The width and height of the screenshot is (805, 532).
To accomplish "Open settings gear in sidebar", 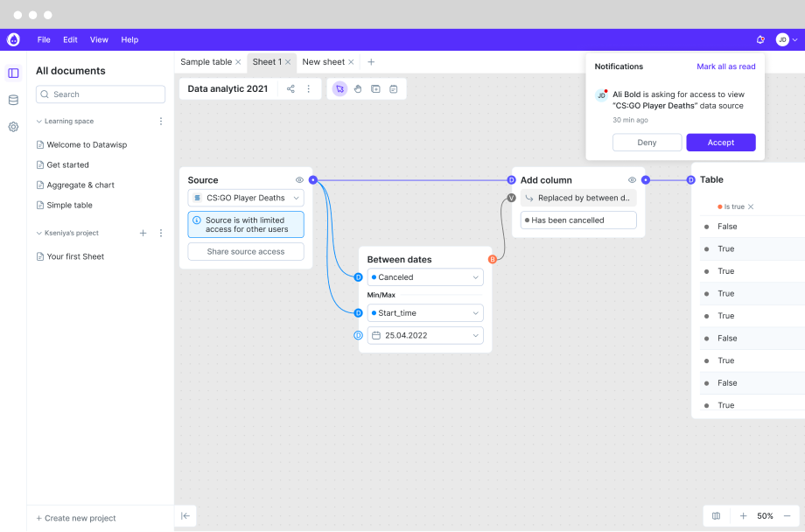I will pyautogui.click(x=13, y=127).
